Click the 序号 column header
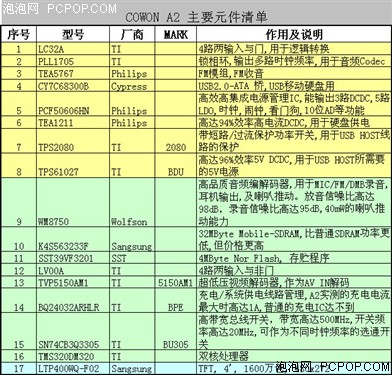 (x=19, y=34)
